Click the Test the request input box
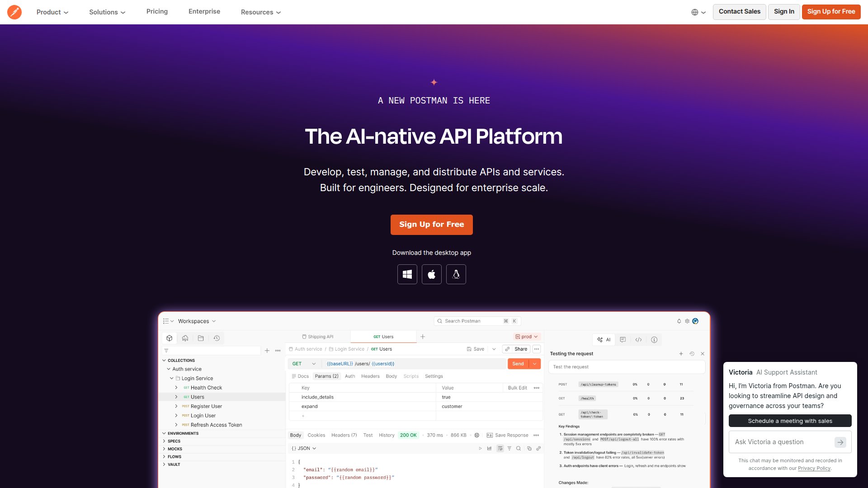868x488 pixels. tap(627, 367)
